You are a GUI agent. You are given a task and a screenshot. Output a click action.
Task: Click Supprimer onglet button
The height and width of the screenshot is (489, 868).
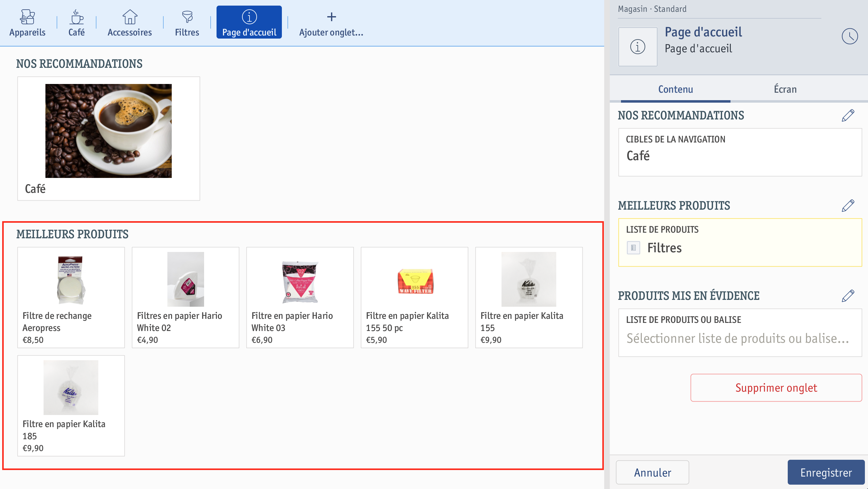click(x=776, y=388)
